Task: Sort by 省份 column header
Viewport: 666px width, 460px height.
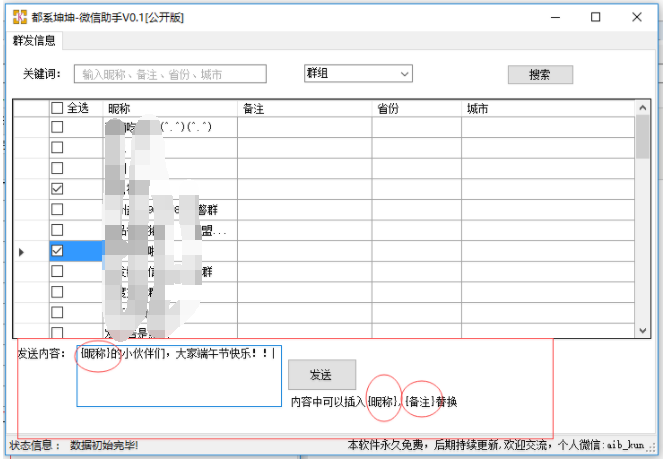Action: click(x=417, y=108)
